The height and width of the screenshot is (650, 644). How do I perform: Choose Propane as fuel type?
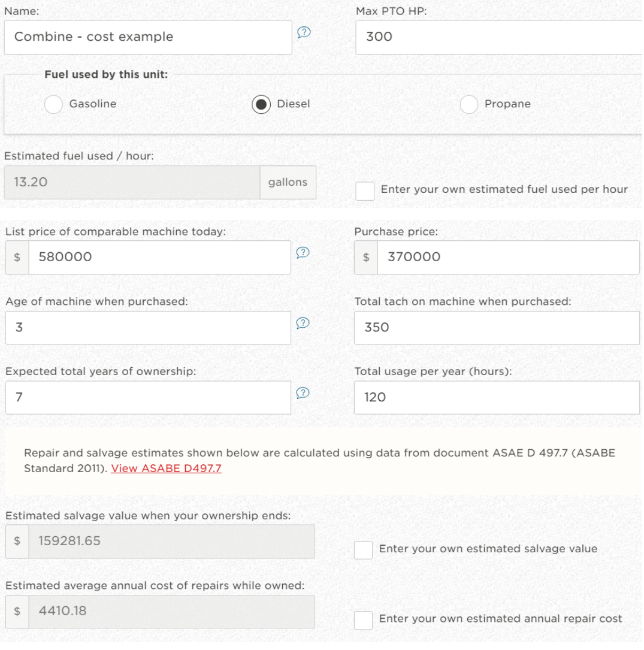(468, 104)
